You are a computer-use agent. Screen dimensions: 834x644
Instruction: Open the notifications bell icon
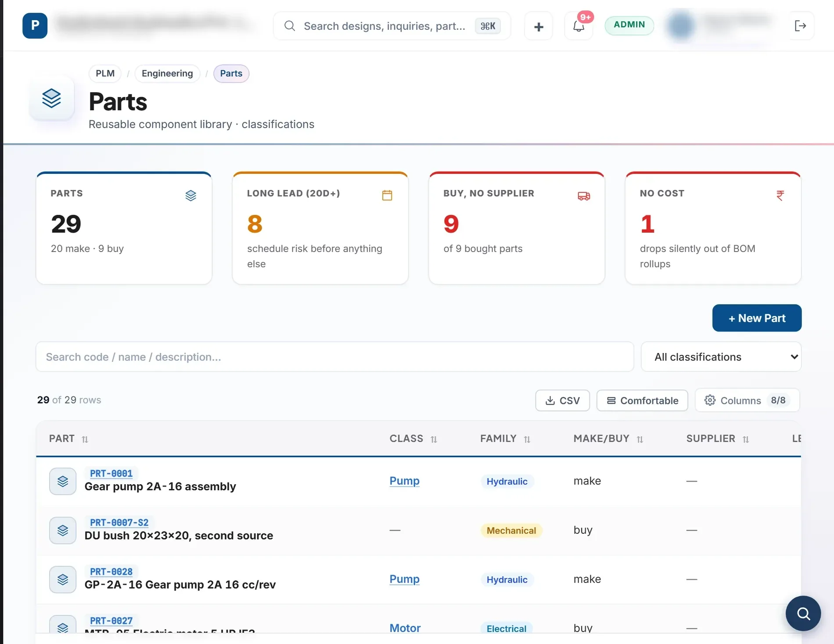coord(579,26)
